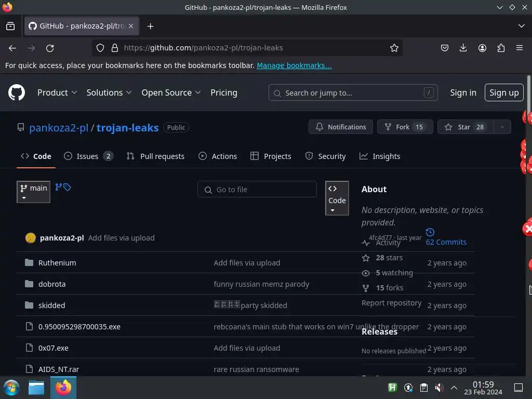The width and height of the screenshot is (532, 399).
Task: Switch to the Pull requests tab
Action: (x=155, y=156)
